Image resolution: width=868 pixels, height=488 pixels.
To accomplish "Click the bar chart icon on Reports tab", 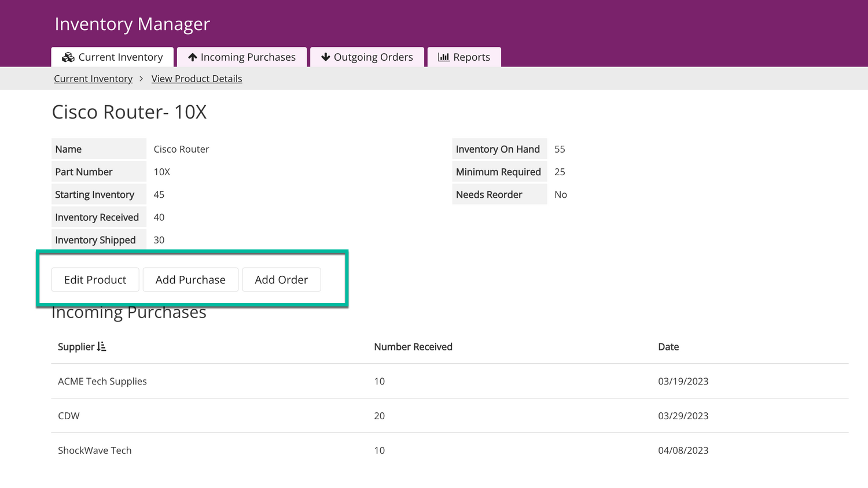I will click(x=444, y=57).
